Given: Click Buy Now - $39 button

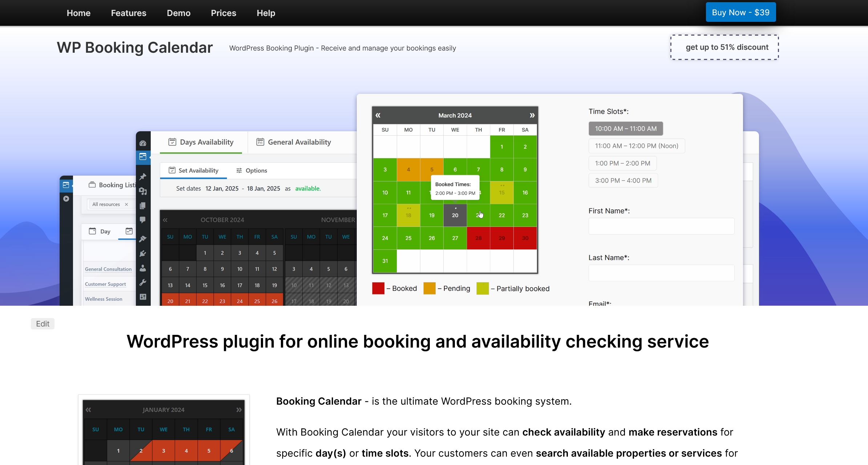Looking at the screenshot, I should pos(740,12).
